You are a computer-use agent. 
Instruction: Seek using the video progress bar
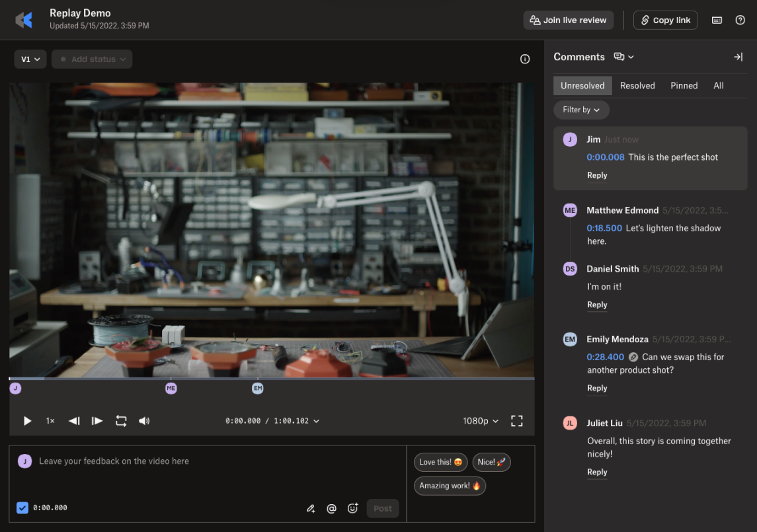[271, 379]
